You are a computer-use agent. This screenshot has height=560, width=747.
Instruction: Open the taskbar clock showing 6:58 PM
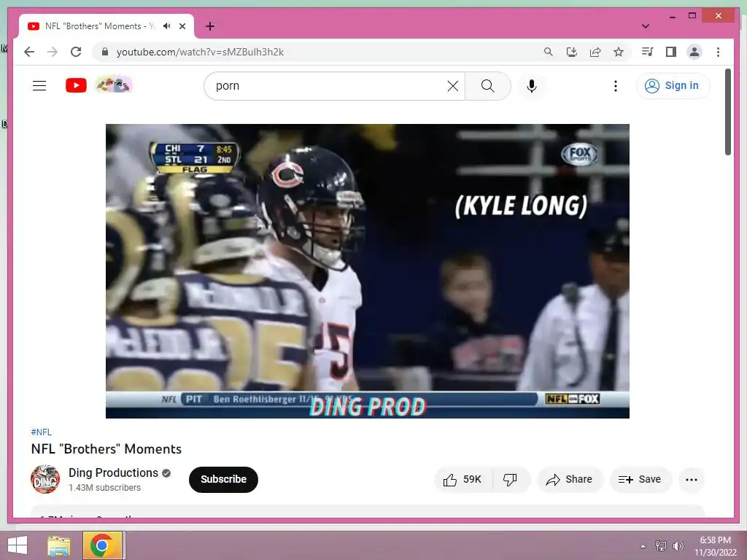[715, 546]
